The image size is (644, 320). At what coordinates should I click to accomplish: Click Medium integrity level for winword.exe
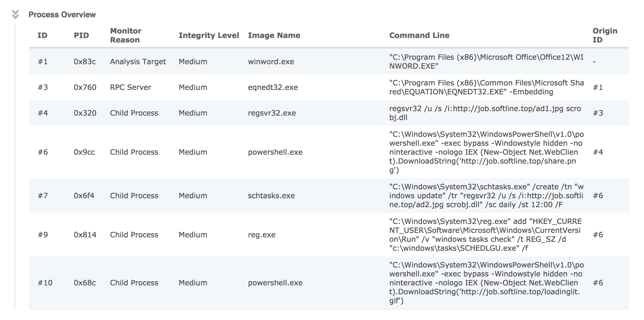(193, 61)
